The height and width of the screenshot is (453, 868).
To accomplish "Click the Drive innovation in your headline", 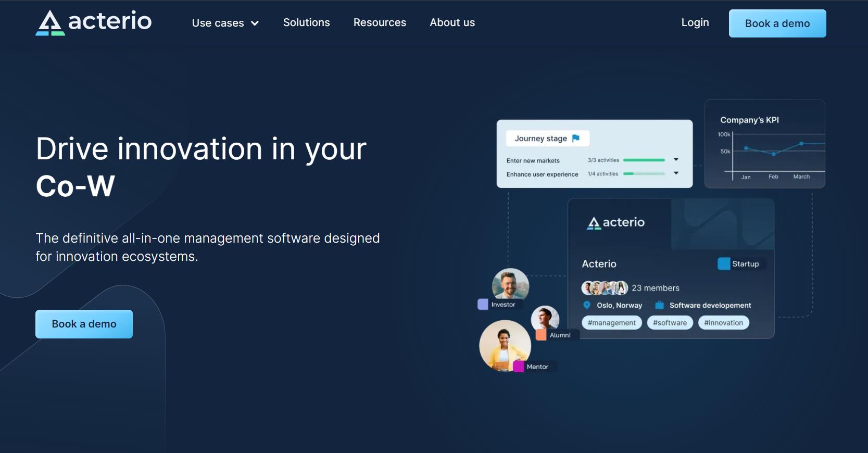I will pos(201,149).
